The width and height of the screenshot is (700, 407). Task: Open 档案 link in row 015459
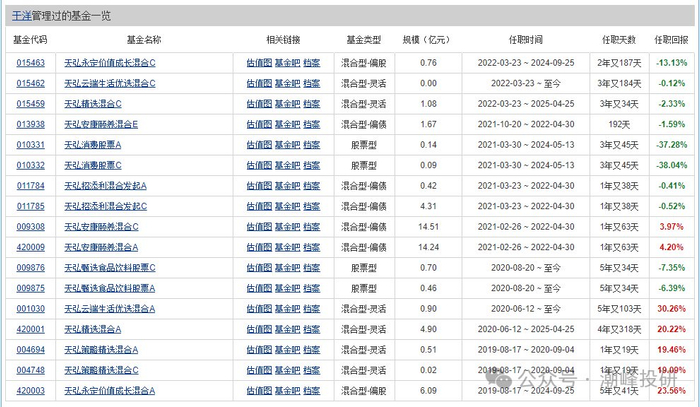(x=312, y=104)
